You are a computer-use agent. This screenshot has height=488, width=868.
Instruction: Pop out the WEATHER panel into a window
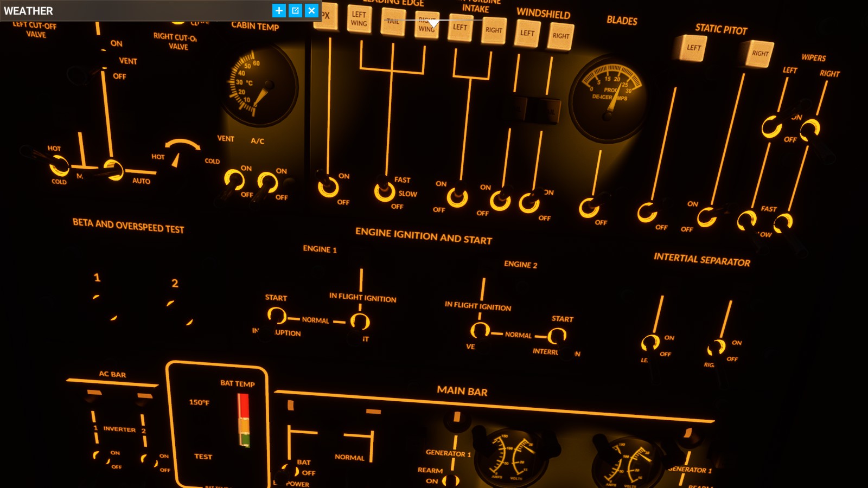[295, 10]
